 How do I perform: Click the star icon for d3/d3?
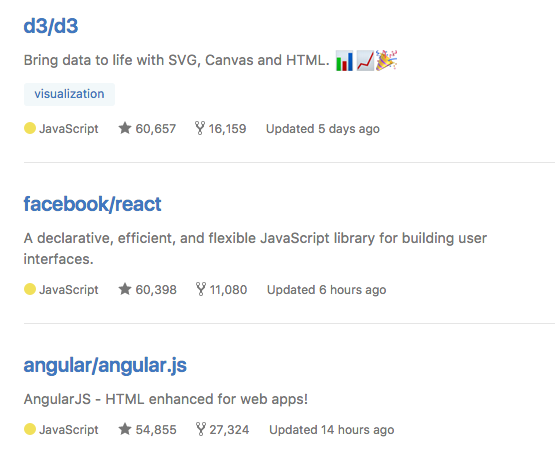125,128
